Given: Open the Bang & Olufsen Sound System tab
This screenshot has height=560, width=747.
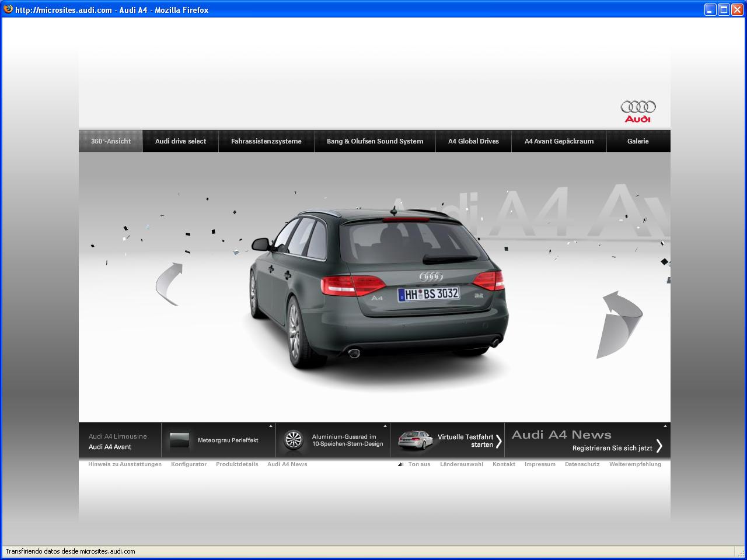Looking at the screenshot, I should (375, 141).
